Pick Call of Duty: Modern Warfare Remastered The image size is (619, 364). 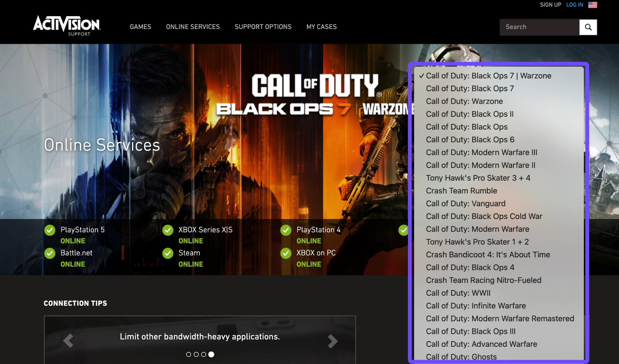[499, 319]
